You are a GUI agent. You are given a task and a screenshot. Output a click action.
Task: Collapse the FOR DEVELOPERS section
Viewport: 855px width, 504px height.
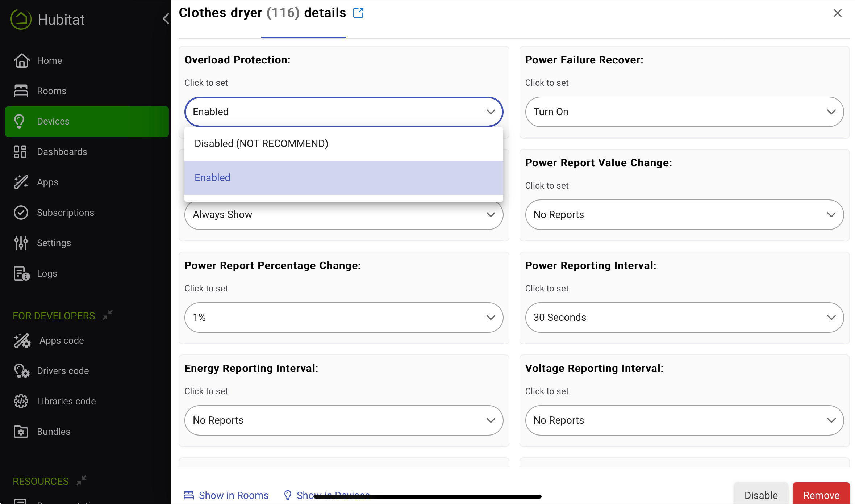click(x=108, y=315)
